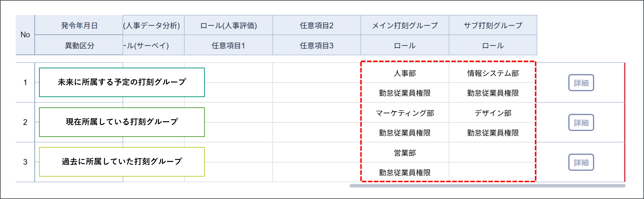Click 人事部 in row 1
Viewport: 644px width, 199px height.
405,74
